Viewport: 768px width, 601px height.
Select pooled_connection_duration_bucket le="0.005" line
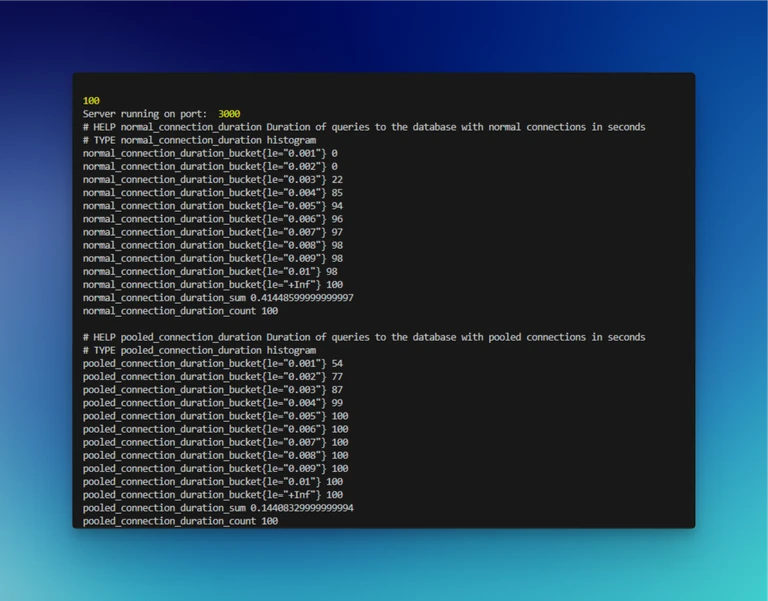click(x=216, y=416)
